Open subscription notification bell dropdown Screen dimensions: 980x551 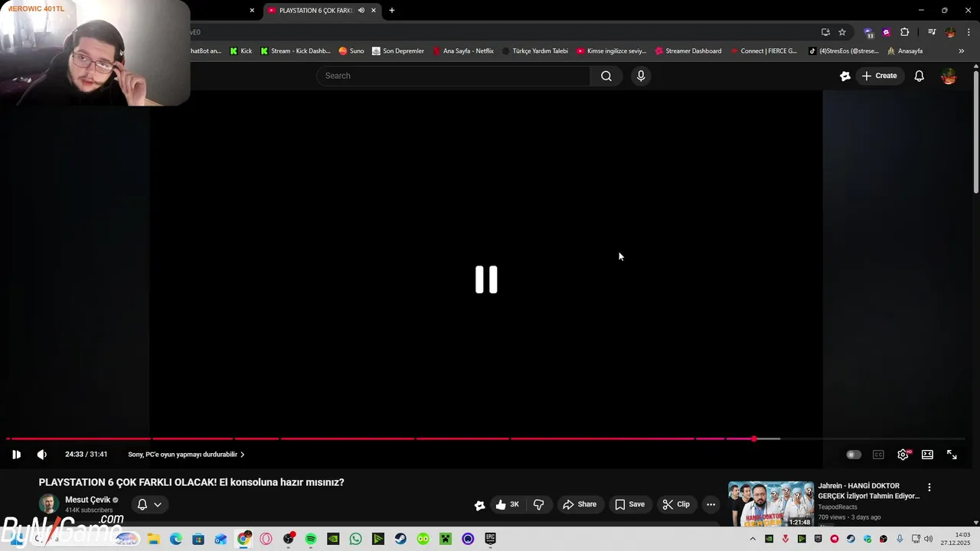tap(149, 504)
